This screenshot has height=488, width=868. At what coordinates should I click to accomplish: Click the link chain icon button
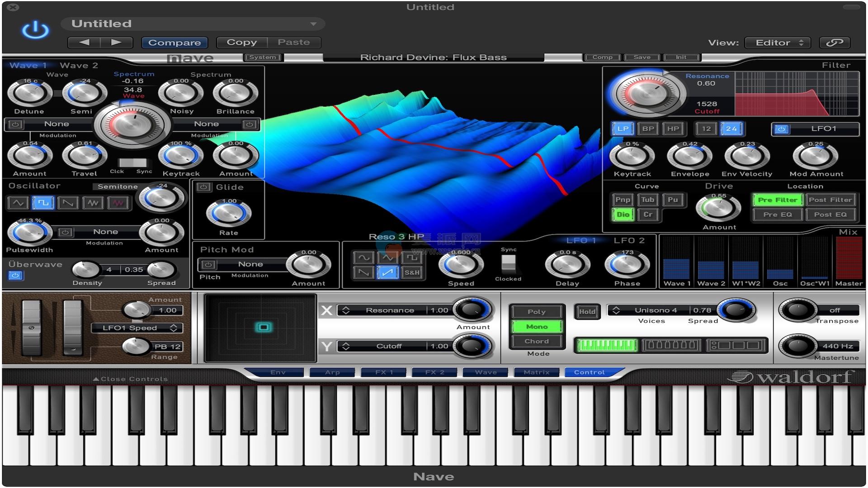[835, 42]
